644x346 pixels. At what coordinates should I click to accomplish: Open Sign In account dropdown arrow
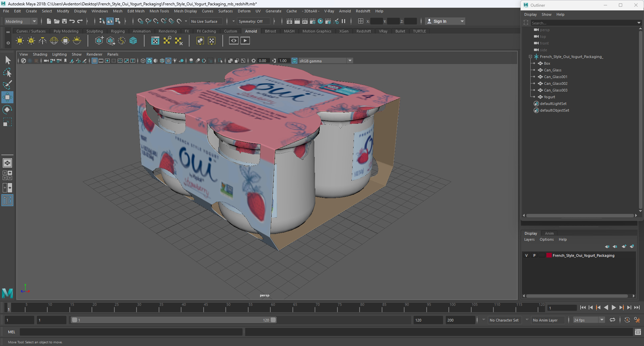(462, 21)
